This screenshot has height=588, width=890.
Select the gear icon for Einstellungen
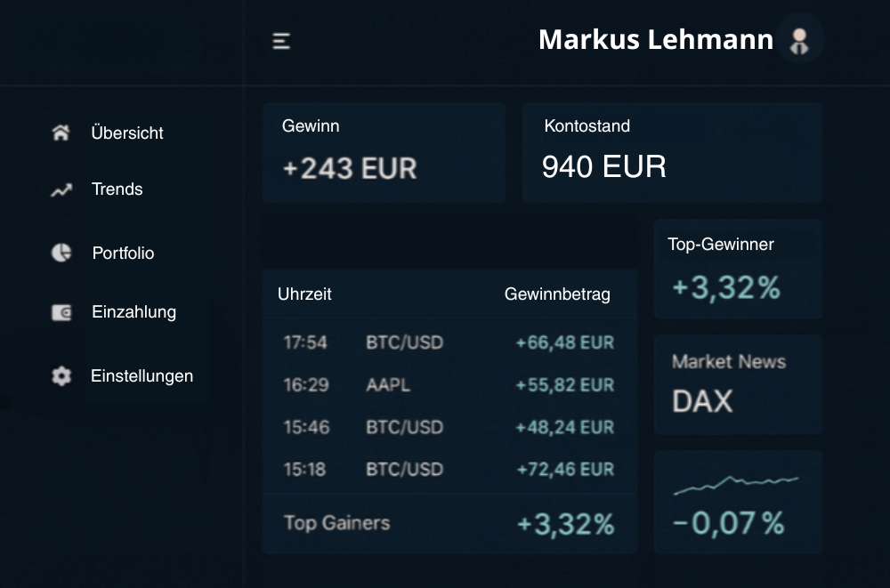coord(60,375)
